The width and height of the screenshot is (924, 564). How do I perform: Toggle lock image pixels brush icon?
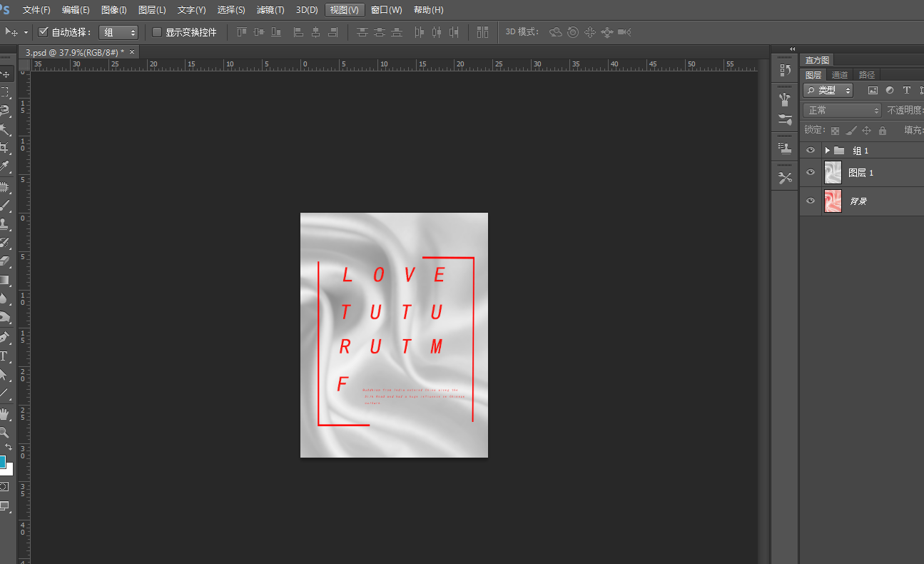click(851, 131)
